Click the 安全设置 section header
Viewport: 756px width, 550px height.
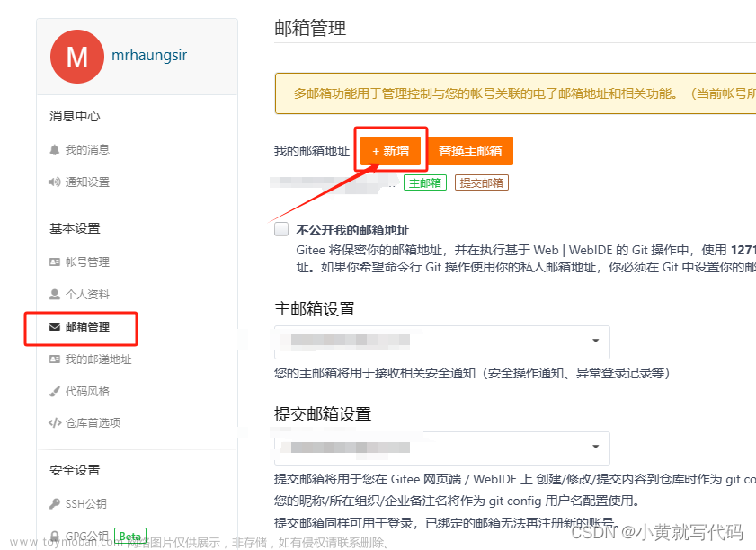pyautogui.click(x=75, y=470)
